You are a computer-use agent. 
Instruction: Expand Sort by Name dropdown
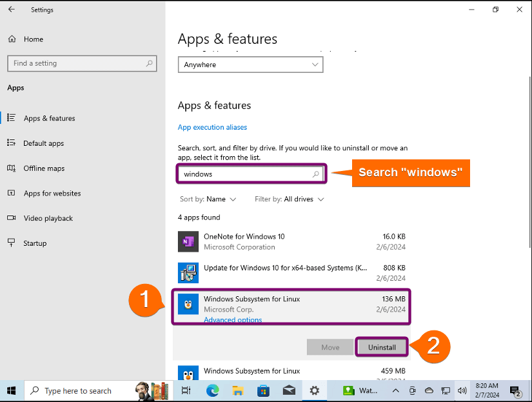(x=208, y=199)
